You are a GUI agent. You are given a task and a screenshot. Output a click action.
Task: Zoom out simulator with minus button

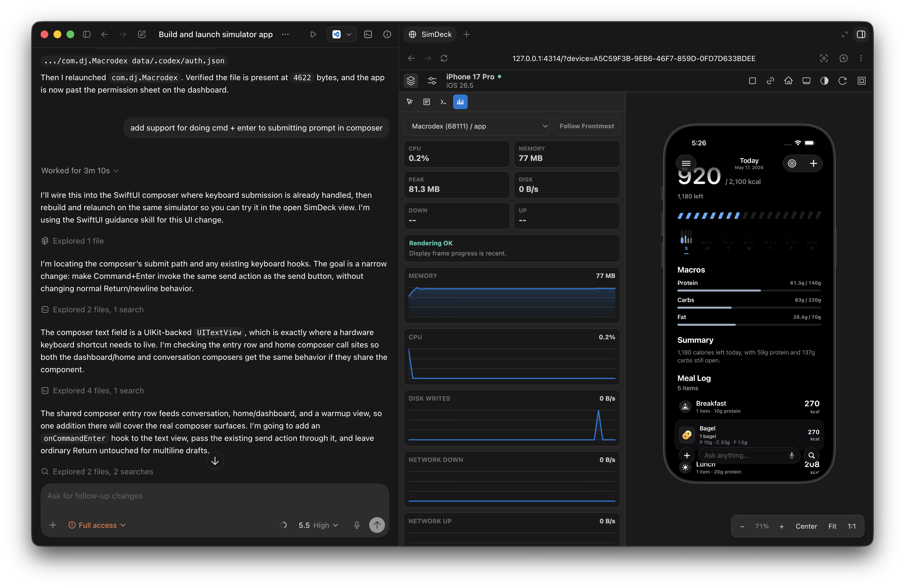pos(742,526)
